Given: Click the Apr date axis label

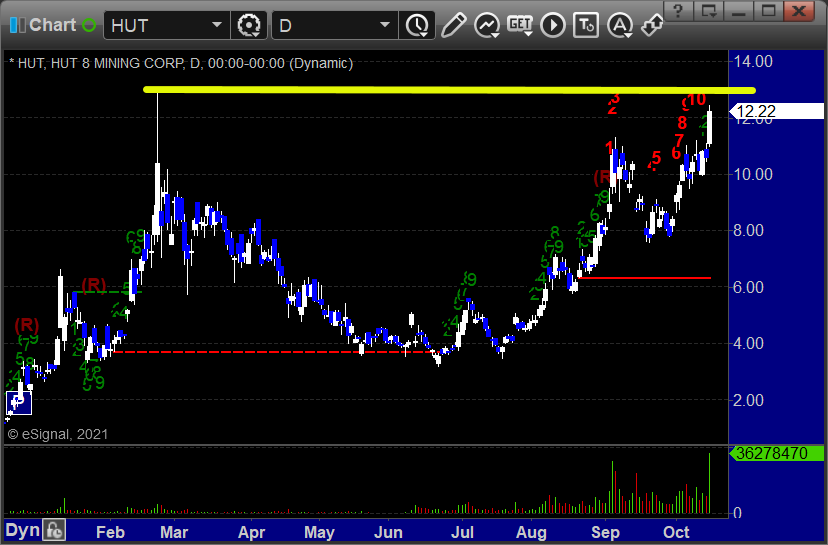Looking at the screenshot, I should coord(251,532).
